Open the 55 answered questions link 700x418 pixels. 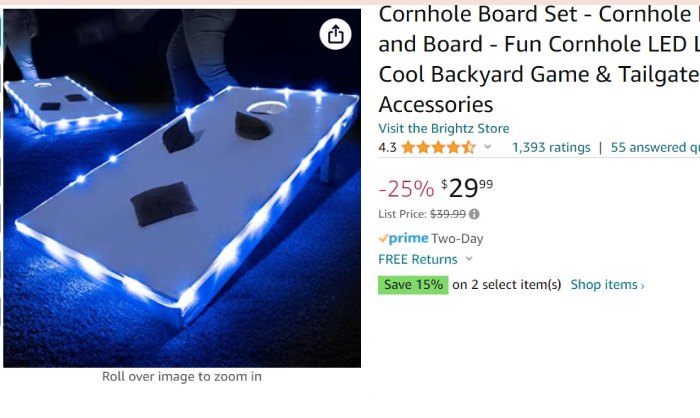(x=655, y=147)
